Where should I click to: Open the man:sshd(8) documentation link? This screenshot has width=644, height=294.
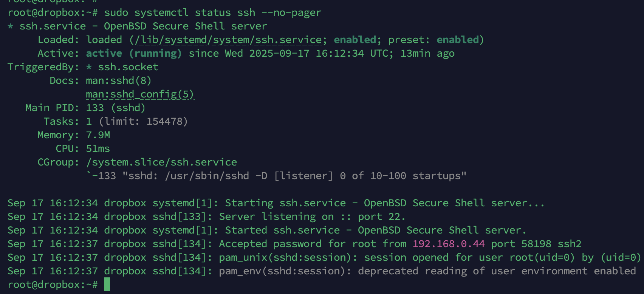119,80
